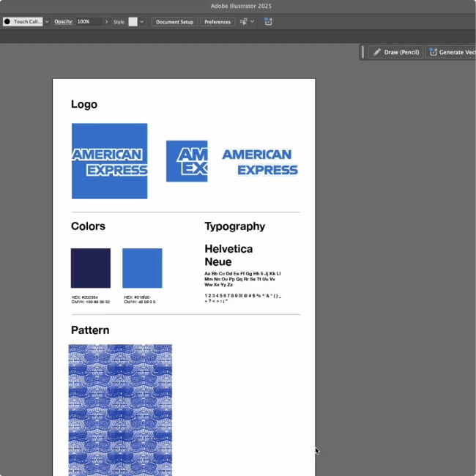The width and height of the screenshot is (476, 476).
Task: Click the Generate Vectors sparkle icon
Action: 433,52
